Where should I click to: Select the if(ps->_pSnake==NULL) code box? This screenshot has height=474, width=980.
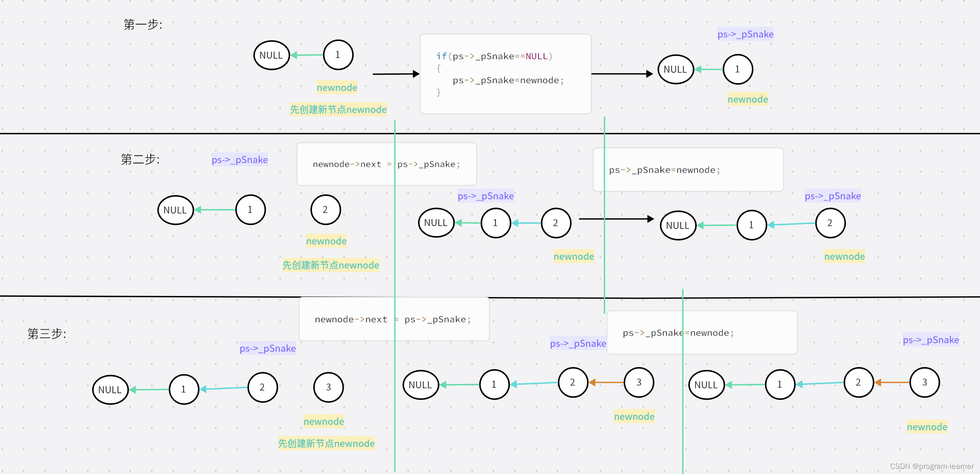pos(505,74)
